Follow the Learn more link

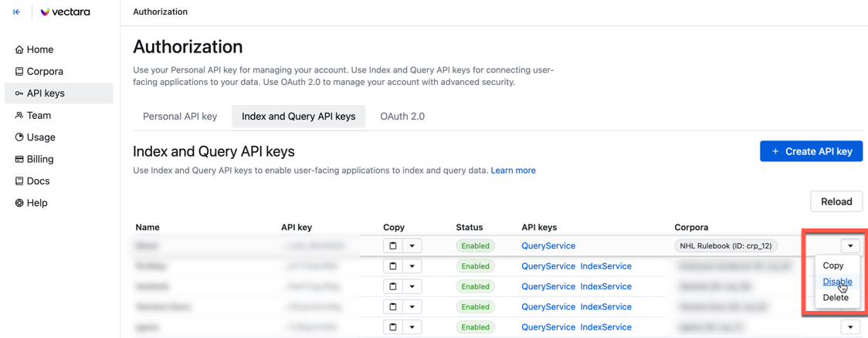[513, 171]
